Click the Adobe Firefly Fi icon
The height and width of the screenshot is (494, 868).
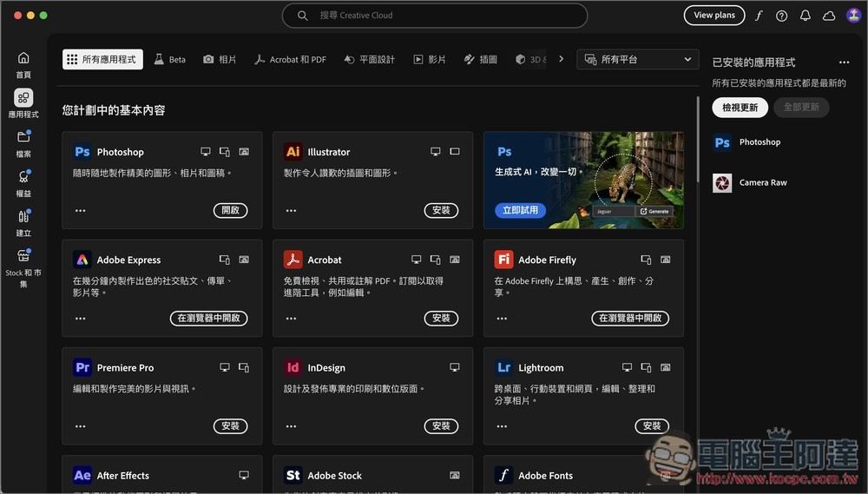click(x=503, y=260)
